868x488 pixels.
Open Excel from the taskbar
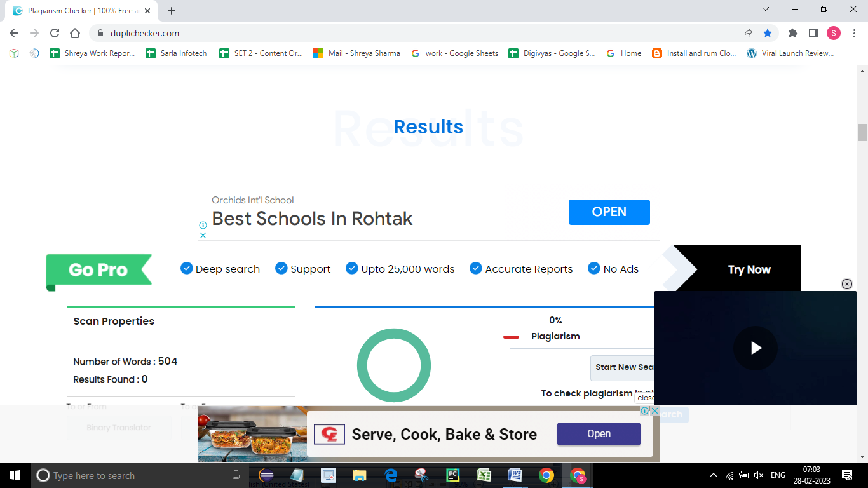pyautogui.click(x=484, y=475)
